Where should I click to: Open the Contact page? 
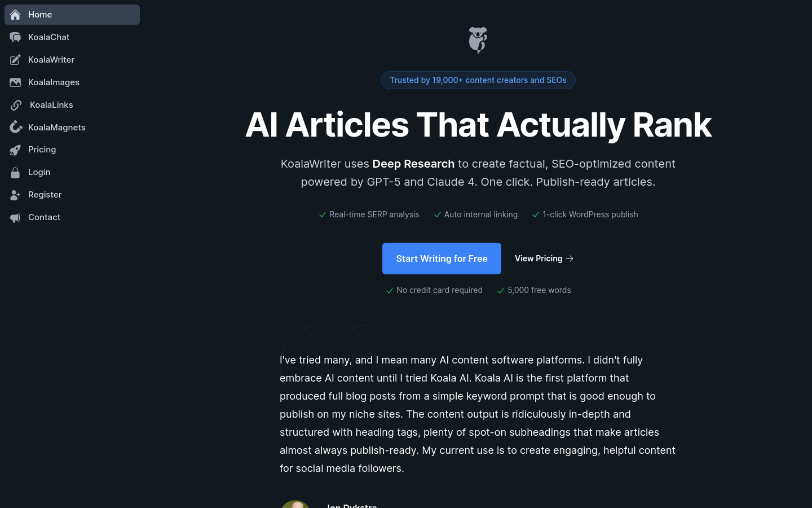click(x=72, y=217)
